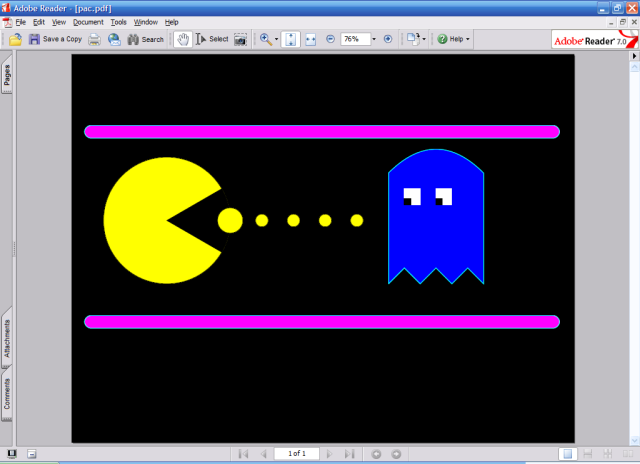Viewport: 640px width, 464px height.
Task: Go to previous page
Action: coord(264,454)
